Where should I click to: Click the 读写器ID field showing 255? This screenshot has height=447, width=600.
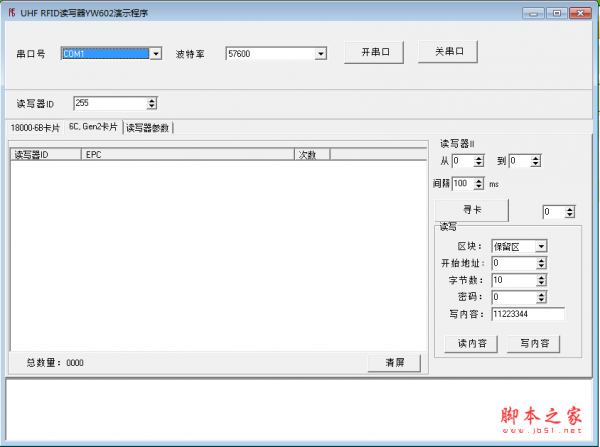pos(111,103)
